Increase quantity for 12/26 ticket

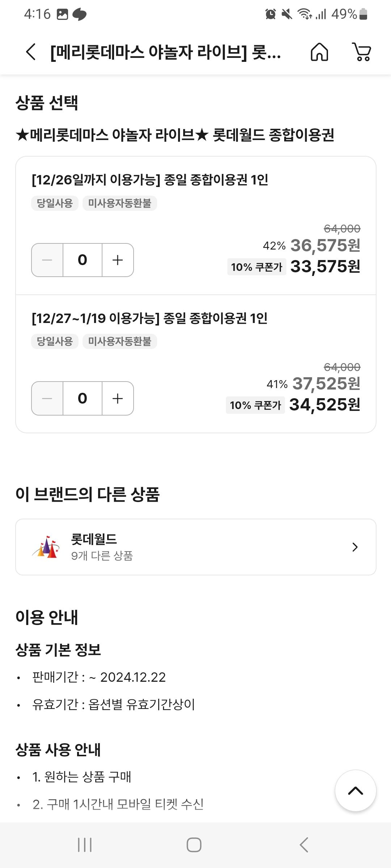118,260
